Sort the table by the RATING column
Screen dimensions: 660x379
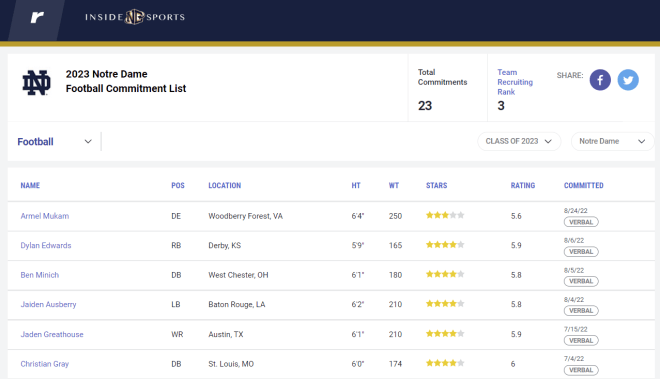(523, 185)
